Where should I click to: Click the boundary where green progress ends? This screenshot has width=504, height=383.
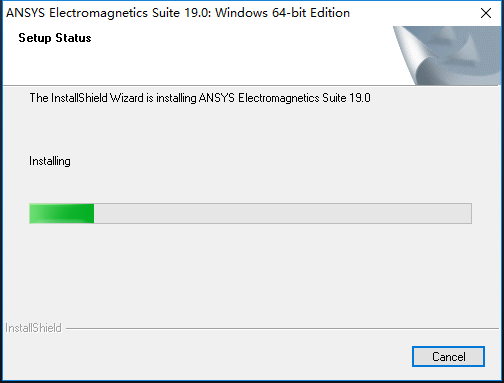94,213
